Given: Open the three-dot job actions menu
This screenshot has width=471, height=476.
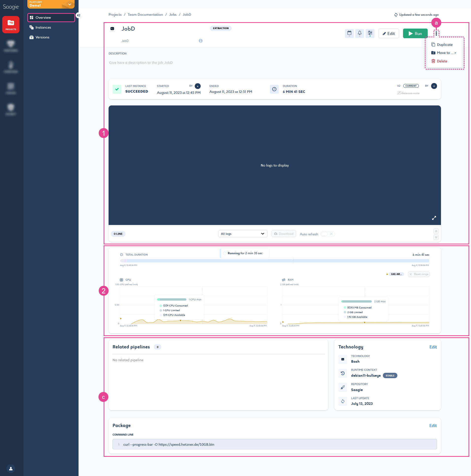Looking at the screenshot, I should 436,33.
